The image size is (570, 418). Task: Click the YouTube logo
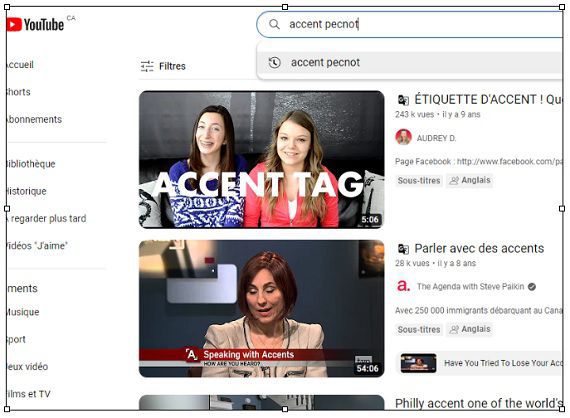(x=35, y=24)
